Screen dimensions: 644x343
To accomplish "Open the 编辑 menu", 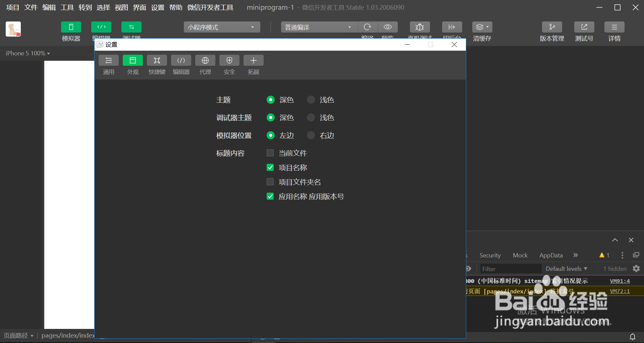I will (x=49, y=7).
